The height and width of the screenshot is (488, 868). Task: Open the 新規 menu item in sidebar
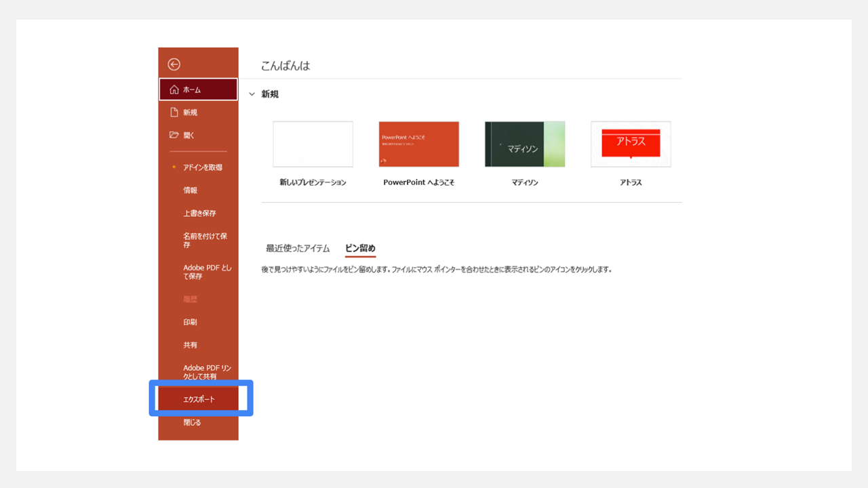[x=198, y=113]
